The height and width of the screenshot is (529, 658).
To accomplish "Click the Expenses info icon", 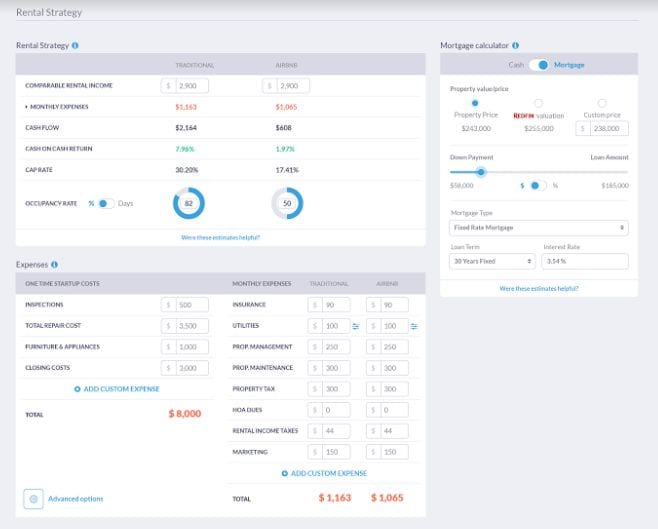I will pyautogui.click(x=54, y=264).
